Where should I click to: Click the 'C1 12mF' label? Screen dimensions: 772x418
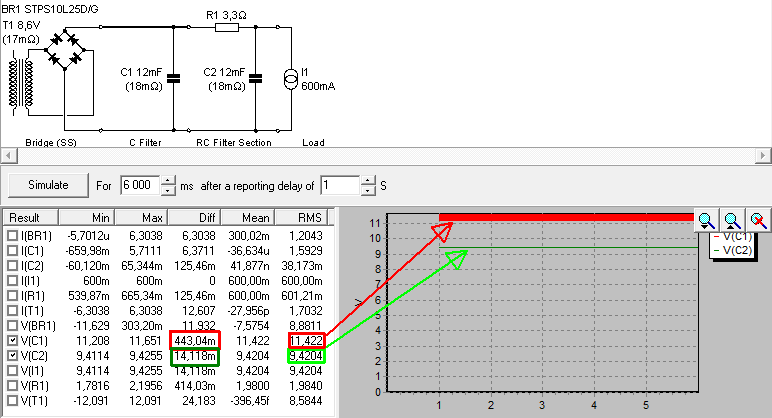click(141, 72)
